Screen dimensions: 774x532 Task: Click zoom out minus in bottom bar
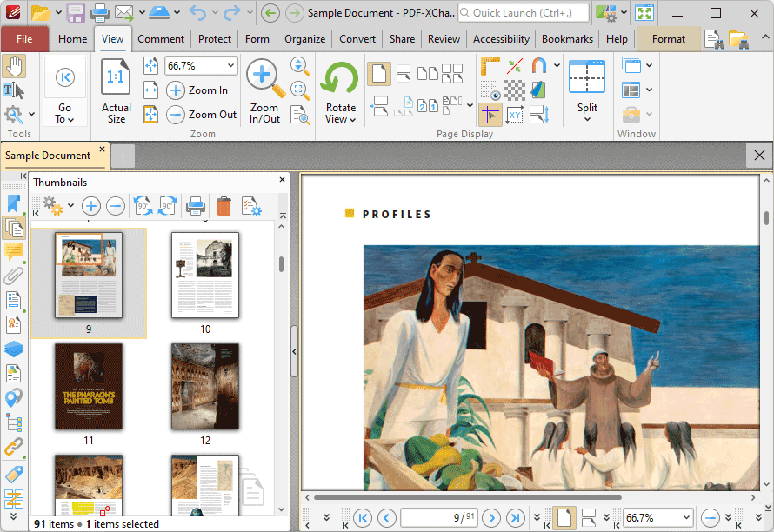(711, 518)
